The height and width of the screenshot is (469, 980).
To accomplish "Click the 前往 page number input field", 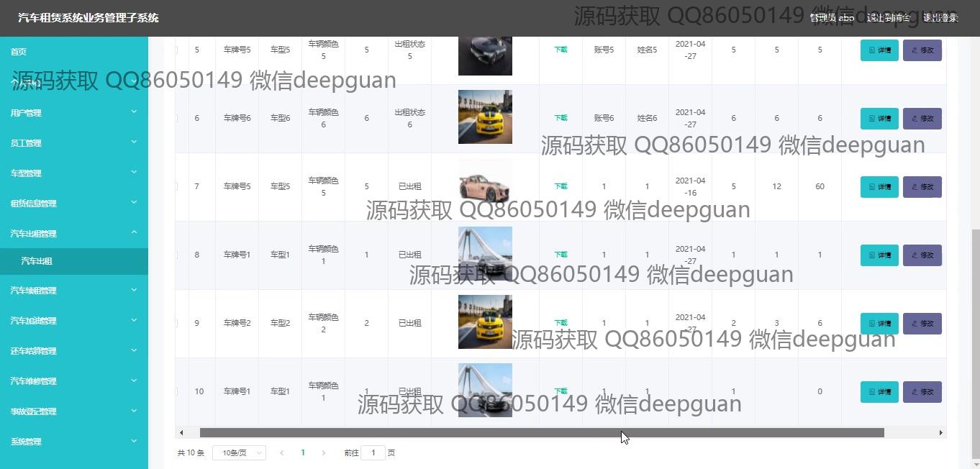I will coord(373,452).
